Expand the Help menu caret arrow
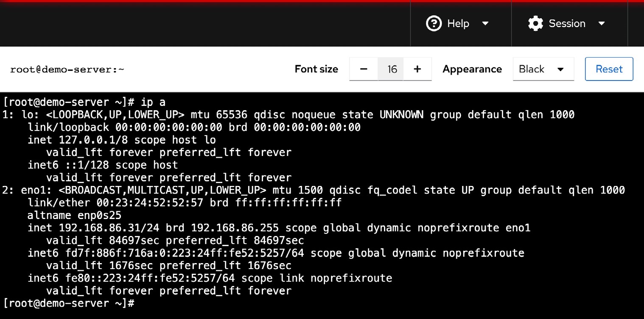 point(485,24)
